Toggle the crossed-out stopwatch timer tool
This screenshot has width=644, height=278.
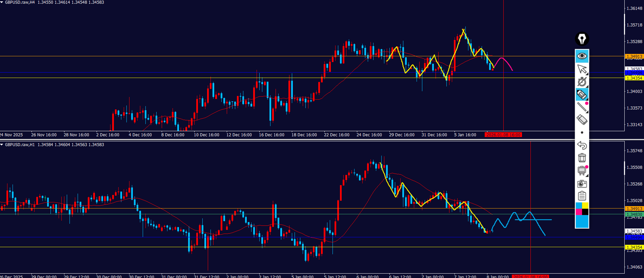(582, 82)
